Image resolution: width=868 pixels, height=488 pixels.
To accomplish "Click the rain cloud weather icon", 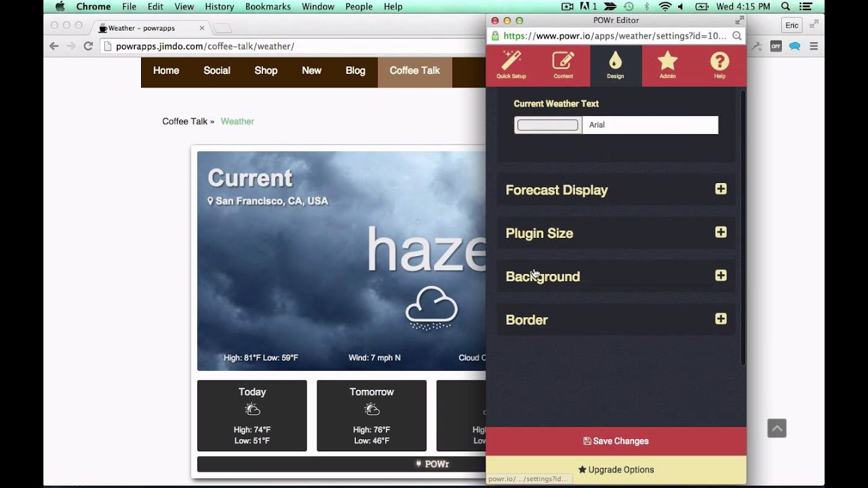I will coord(431,308).
